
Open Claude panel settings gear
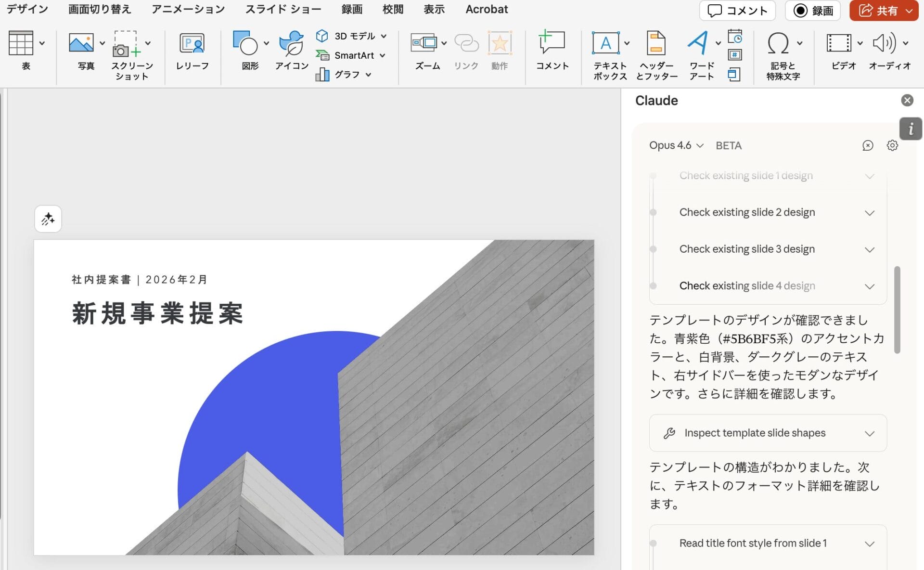[892, 145]
